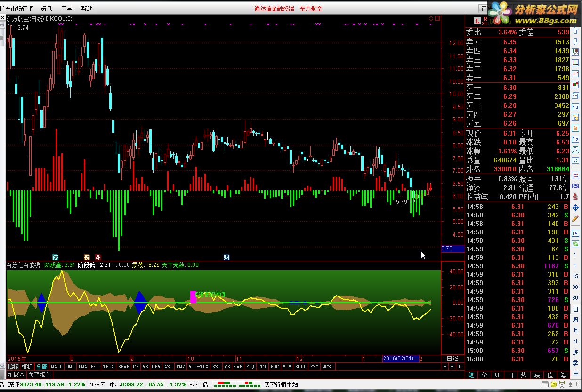The height and width of the screenshot is (392, 582).
Task: Switch to the VOL-TDX indicator
Action: 198,367
